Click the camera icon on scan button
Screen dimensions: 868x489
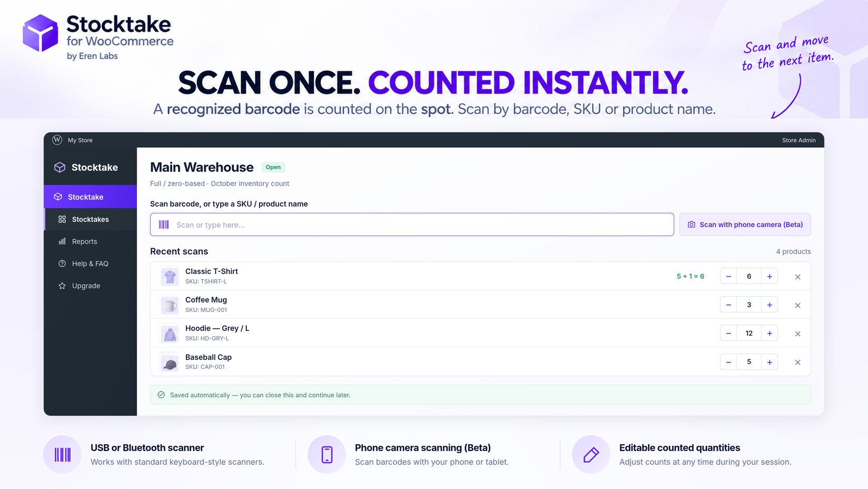pos(692,224)
